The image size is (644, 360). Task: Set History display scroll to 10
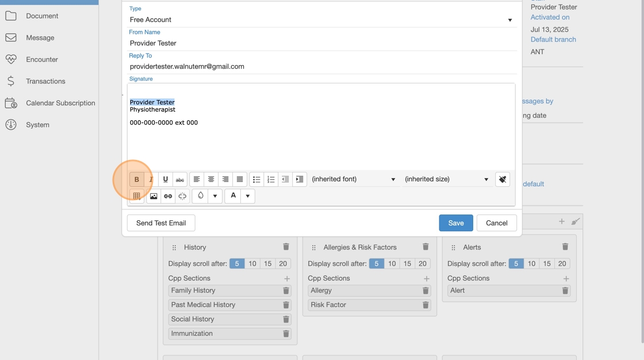point(252,263)
